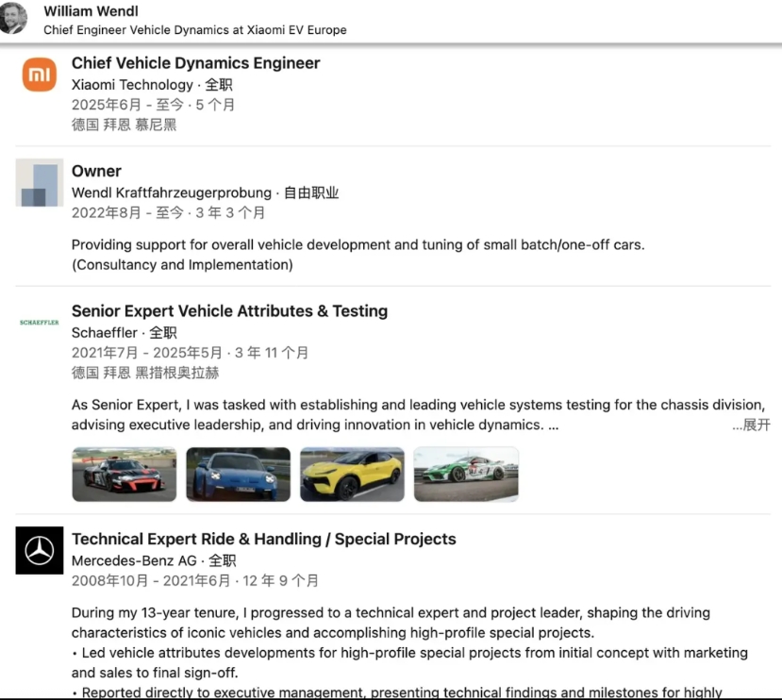Click the Schaeffler company logo
Image resolution: width=782 pixels, height=700 pixels.
click(40, 323)
